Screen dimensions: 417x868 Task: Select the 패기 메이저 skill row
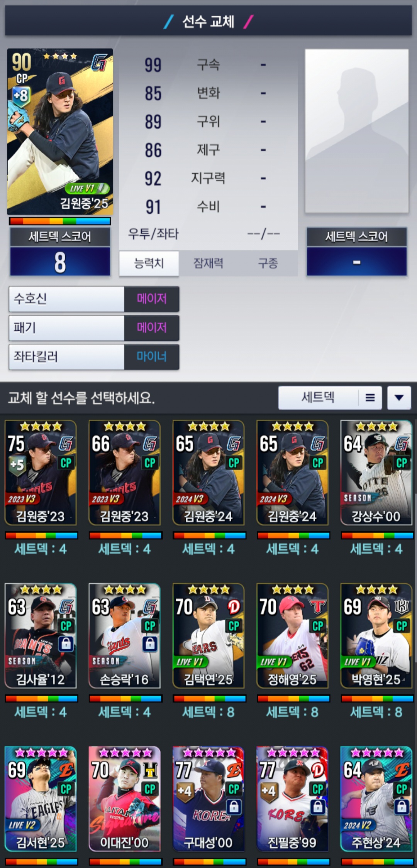[x=94, y=328]
